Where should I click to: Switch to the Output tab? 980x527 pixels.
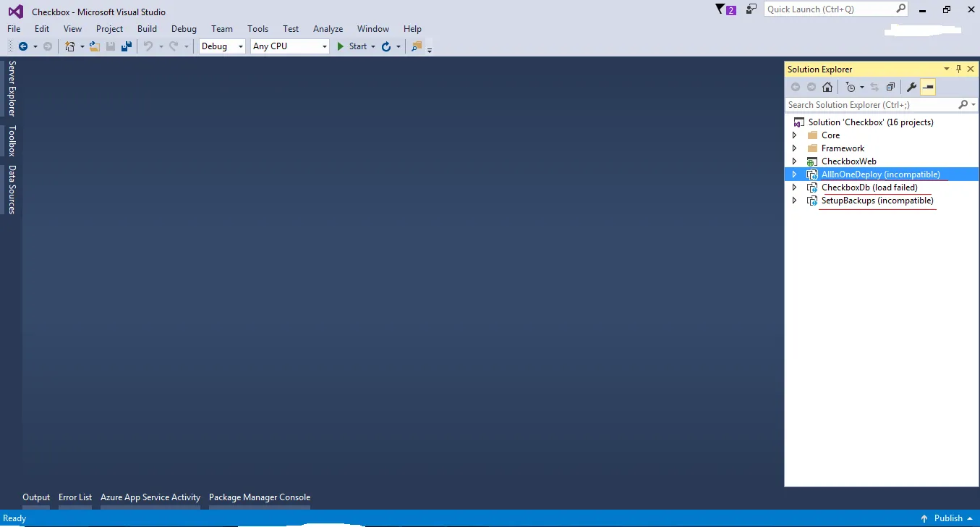(x=36, y=497)
